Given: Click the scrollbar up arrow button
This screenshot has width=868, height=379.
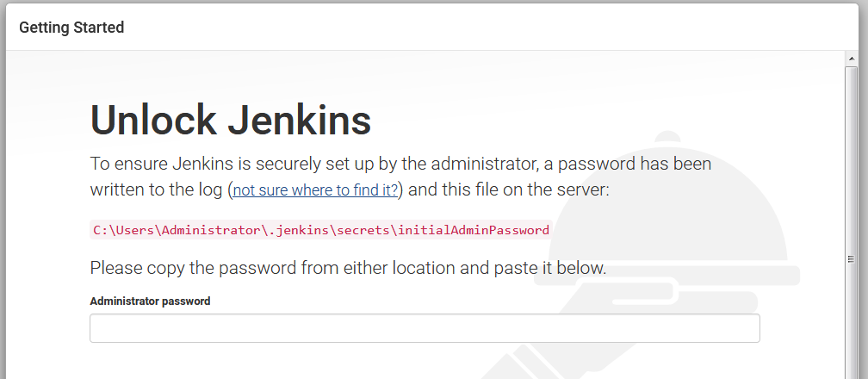Looking at the screenshot, I should [851, 59].
